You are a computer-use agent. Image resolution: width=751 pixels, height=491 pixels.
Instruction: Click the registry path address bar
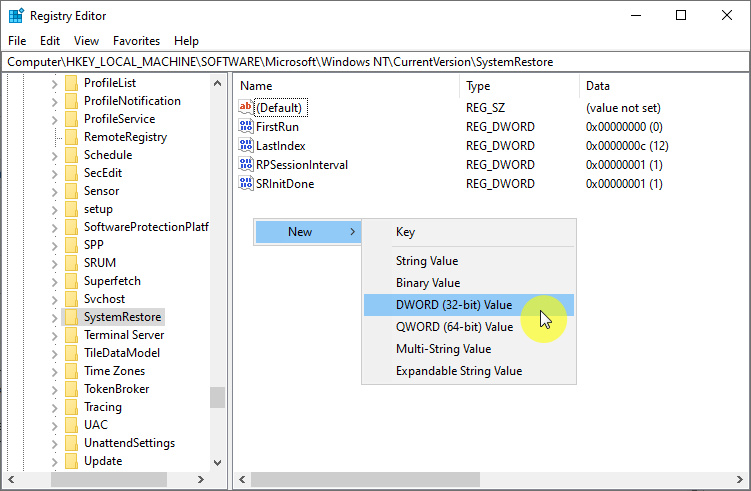point(375,62)
